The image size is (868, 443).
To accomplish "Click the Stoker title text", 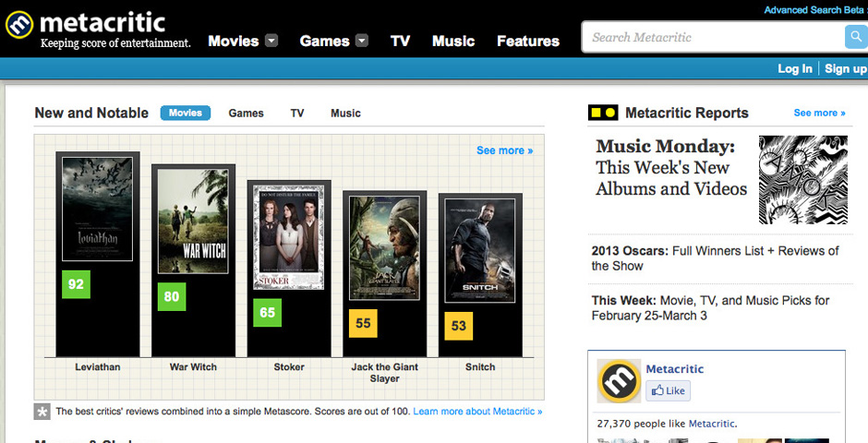I will [x=289, y=366].
